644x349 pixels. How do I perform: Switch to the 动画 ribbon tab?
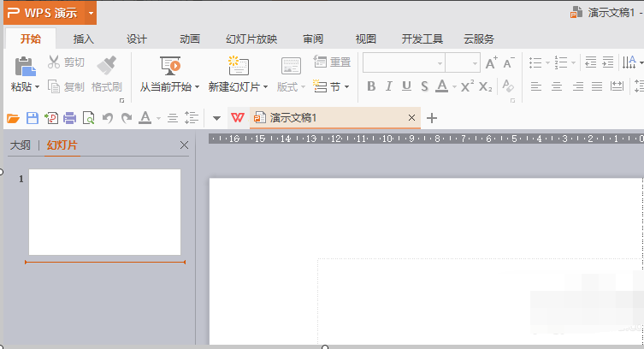[189, 39]
